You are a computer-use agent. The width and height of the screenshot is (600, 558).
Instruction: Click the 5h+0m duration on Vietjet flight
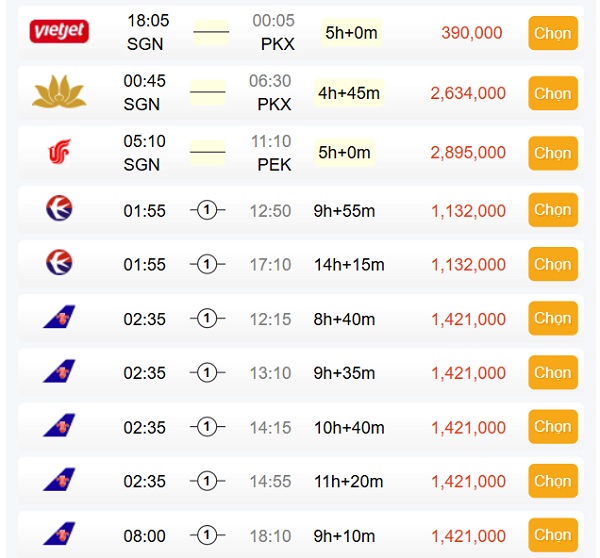pos(351,33)
